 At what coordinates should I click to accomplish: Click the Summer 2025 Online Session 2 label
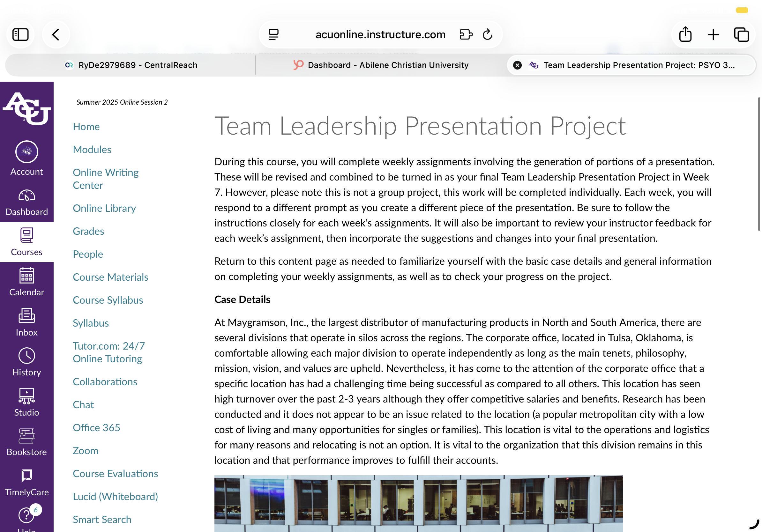pyautogui.click(x=122, y=102)
